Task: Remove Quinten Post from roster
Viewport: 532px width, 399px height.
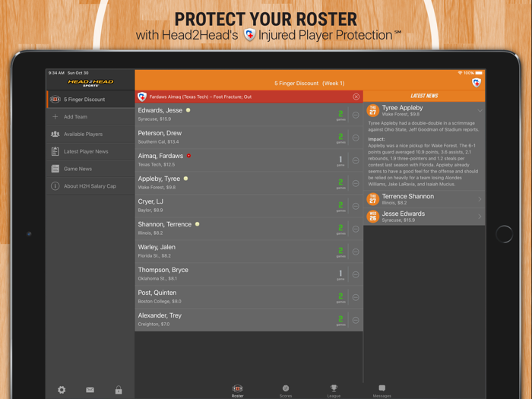Action: click(x=356, y=297)
